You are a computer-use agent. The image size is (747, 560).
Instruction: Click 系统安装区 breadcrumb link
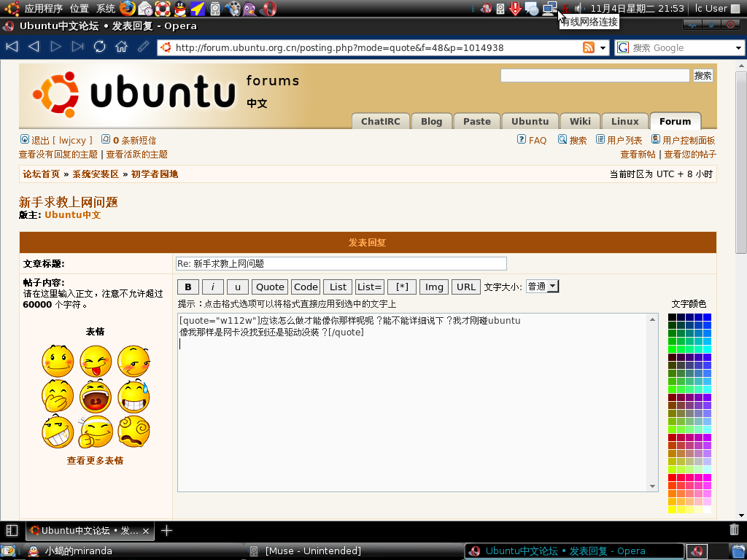[x=96, y=174]
